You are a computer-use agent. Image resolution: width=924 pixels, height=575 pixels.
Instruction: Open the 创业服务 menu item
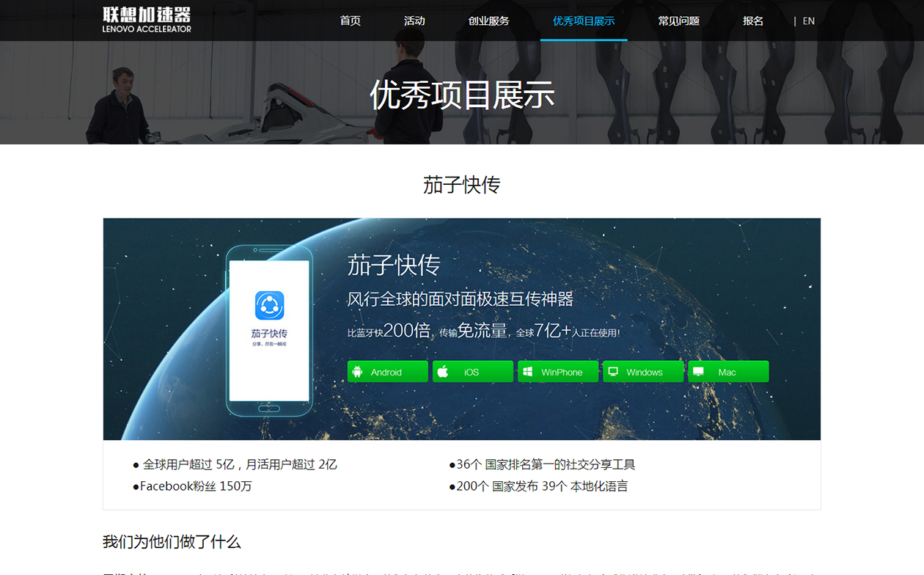[x=488, y=21]
